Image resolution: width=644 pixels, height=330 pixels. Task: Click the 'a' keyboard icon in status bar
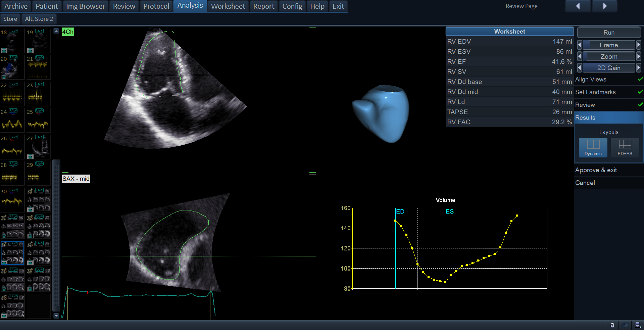(612, 325)
